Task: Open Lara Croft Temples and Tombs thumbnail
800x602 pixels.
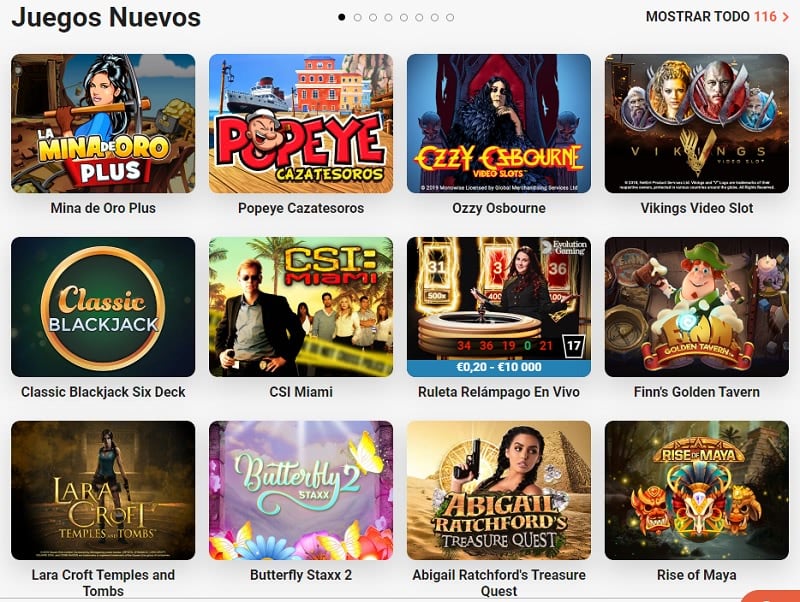Action: pyautogui.click(x=103, y=490)
